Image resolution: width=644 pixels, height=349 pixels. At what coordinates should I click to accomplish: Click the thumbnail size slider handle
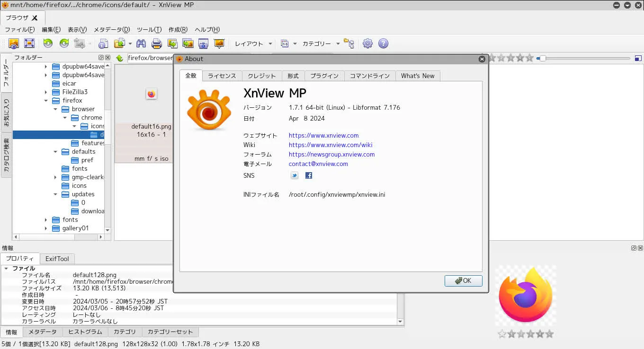543,59
